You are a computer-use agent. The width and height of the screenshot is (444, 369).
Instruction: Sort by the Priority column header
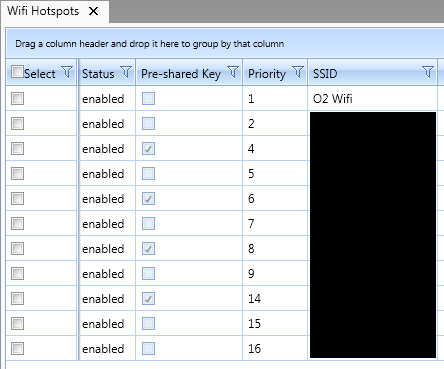tap(267, 74)
